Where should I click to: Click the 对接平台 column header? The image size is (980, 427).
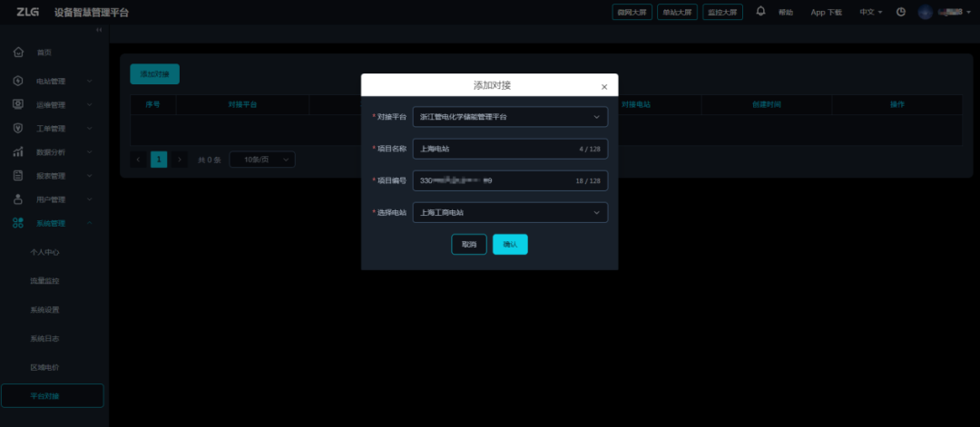click(242, 104)
